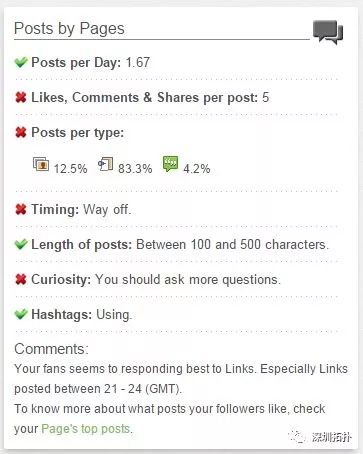Click the Comments section heading
363x454 pixels.
(52, 349)
